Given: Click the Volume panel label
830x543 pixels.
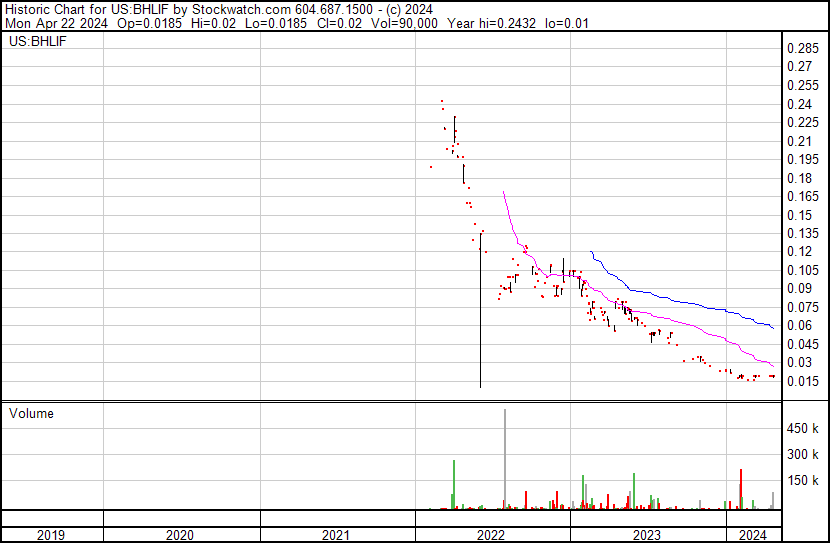Looking at the screenshot, I should click(x=31, y=413).
